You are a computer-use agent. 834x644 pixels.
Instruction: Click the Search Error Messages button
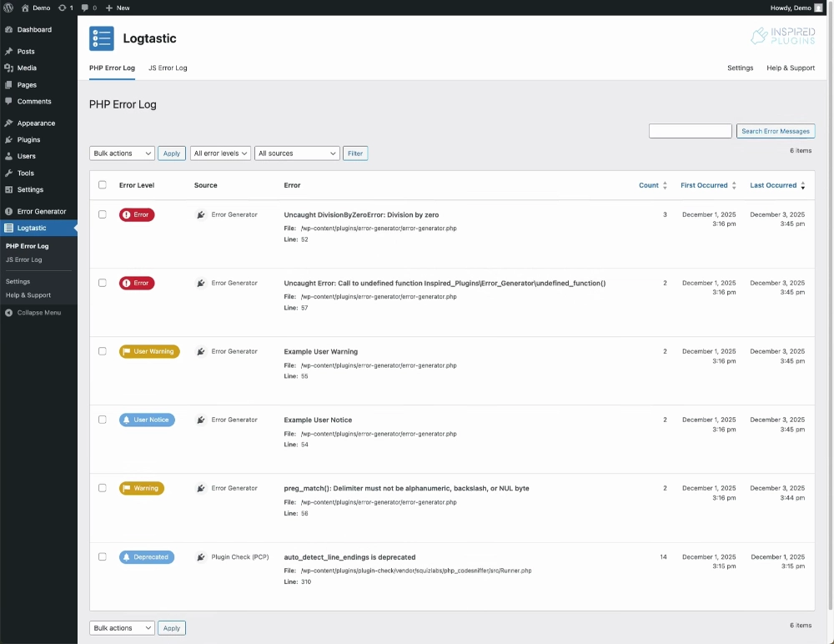(776, 131)
